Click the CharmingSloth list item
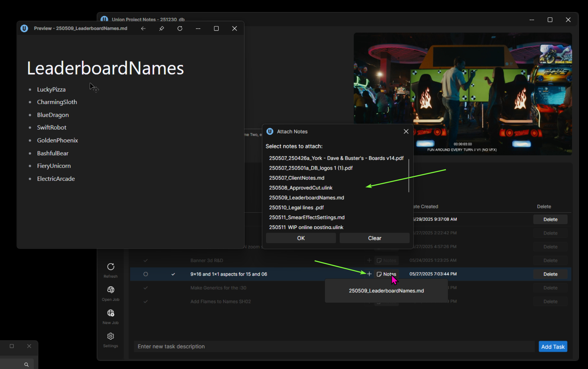 point(57,102)
